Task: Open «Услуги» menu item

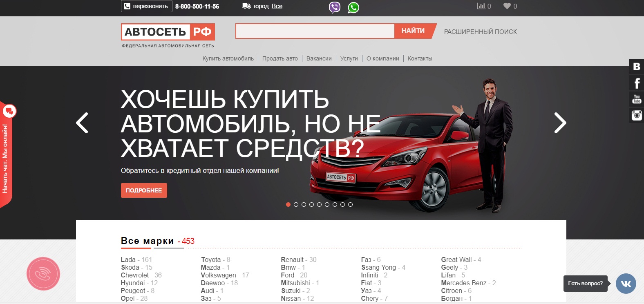Action: click(349, 58)
